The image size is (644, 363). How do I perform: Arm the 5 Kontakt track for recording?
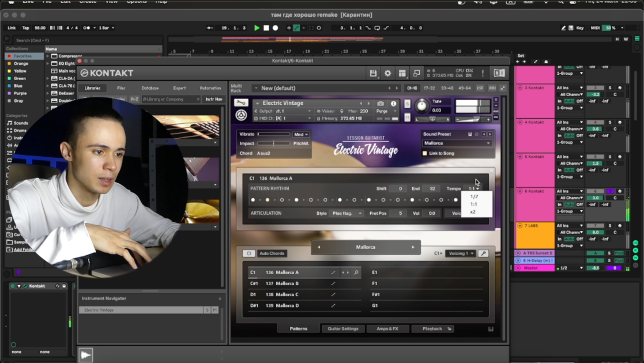click(620, 157)
